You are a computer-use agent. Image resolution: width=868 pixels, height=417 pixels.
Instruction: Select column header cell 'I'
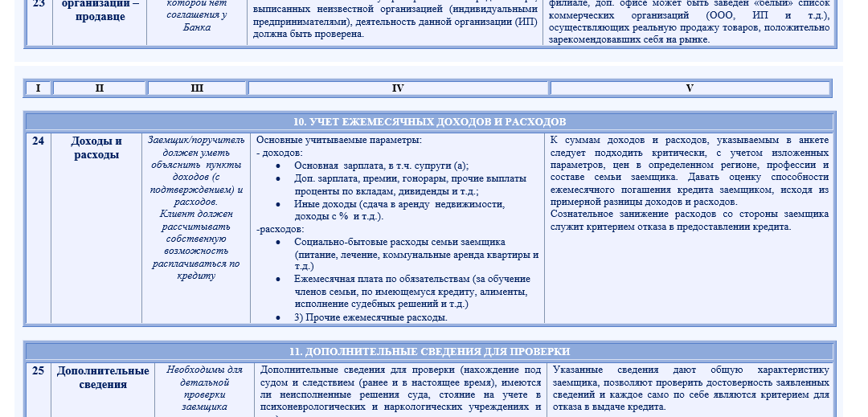[39, 88]
